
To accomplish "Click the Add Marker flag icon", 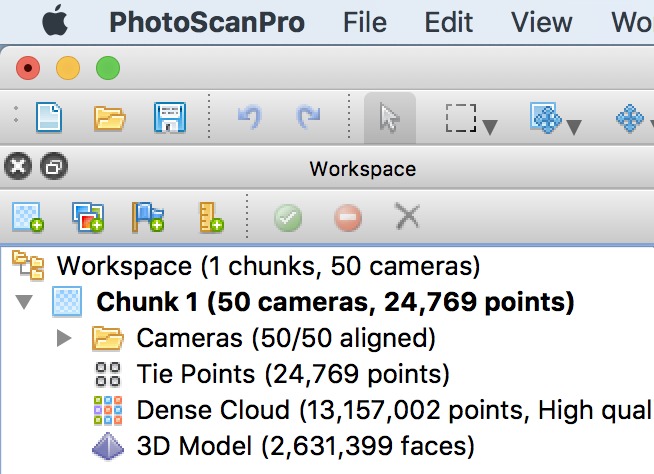I will tap(148, 217).
